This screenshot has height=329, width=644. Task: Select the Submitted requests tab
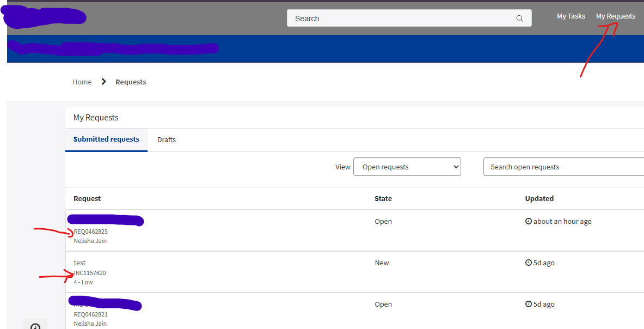(x=106, y=139)
